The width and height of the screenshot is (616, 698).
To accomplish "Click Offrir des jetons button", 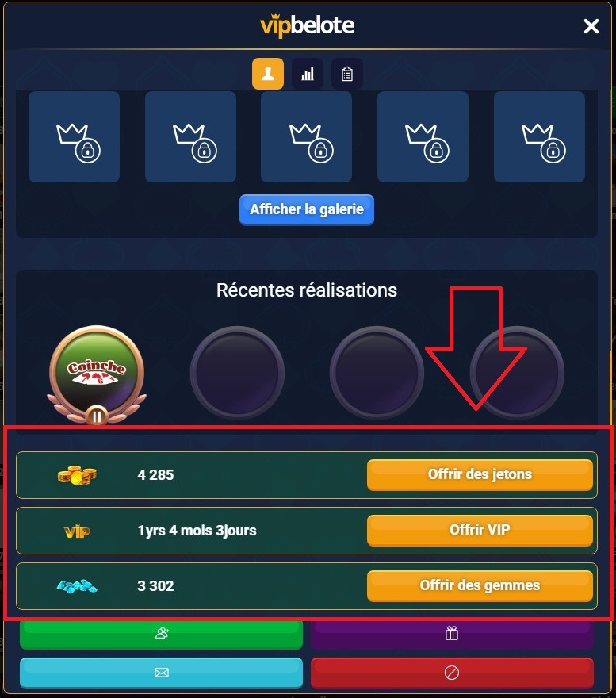I will [480, 475].
